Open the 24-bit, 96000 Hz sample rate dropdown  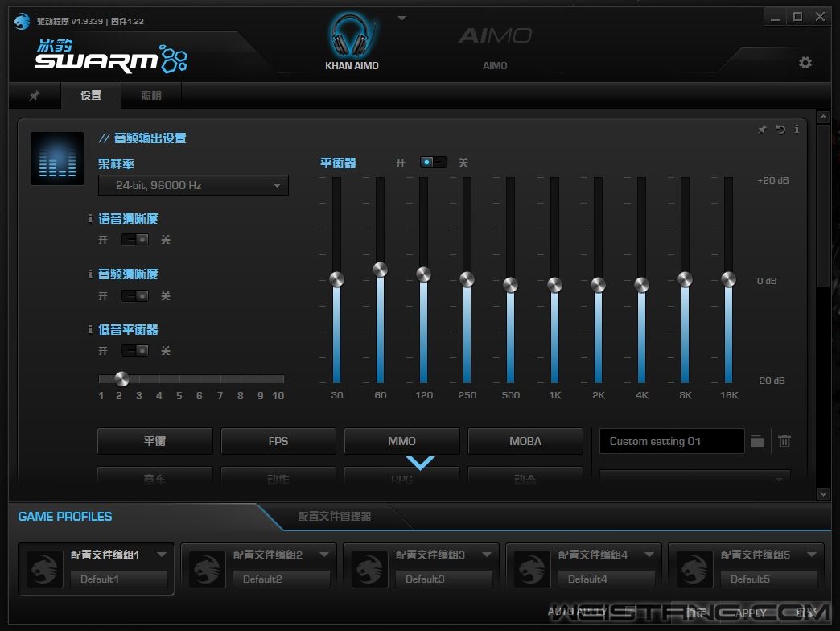point(193,185)
